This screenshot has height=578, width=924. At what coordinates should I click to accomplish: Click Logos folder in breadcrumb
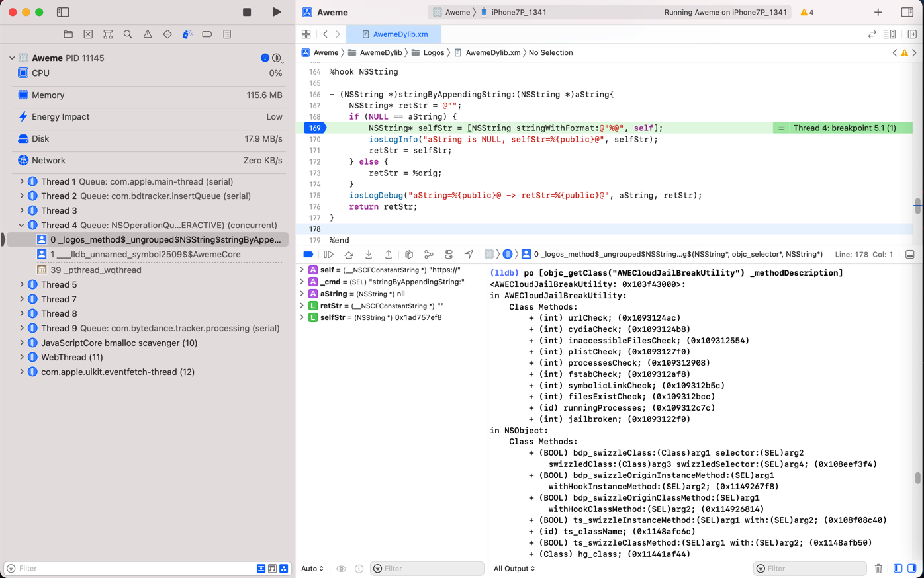(x=428, y=52)
